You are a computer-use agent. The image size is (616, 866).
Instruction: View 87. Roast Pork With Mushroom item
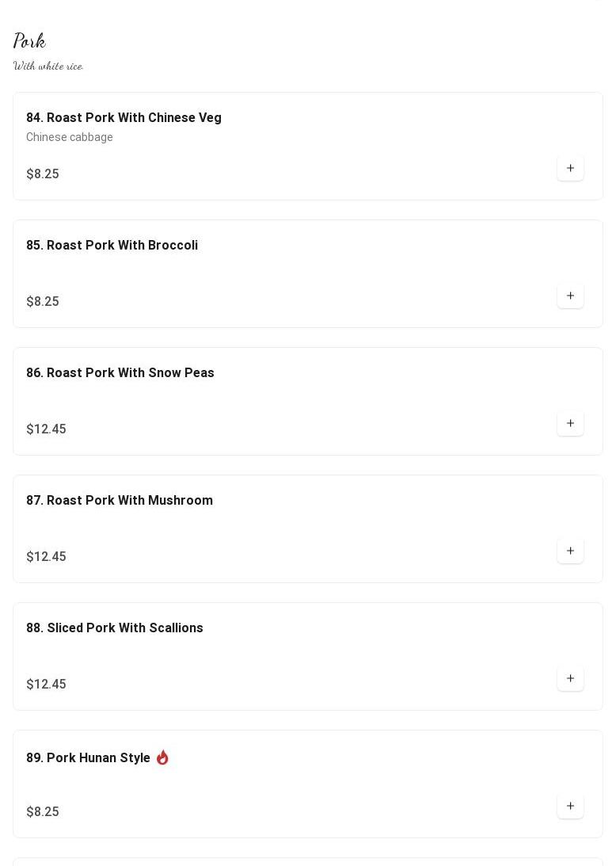(x=120, y=501)
